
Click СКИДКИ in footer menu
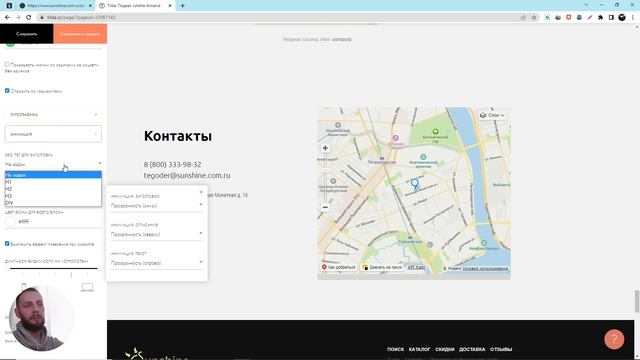coord(445,349)
